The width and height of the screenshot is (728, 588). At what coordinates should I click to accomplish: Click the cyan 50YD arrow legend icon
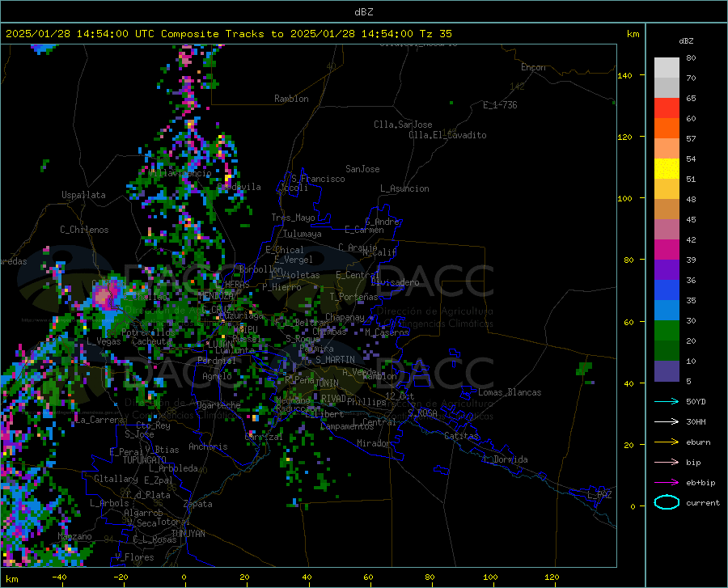667,401
